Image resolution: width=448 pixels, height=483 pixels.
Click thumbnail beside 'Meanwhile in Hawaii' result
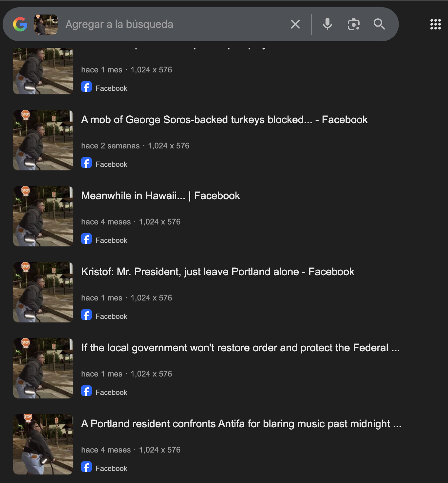click(43, 216)
